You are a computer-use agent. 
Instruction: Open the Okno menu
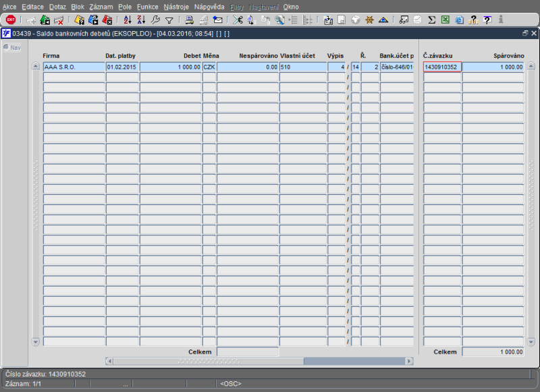click(291, 7)
